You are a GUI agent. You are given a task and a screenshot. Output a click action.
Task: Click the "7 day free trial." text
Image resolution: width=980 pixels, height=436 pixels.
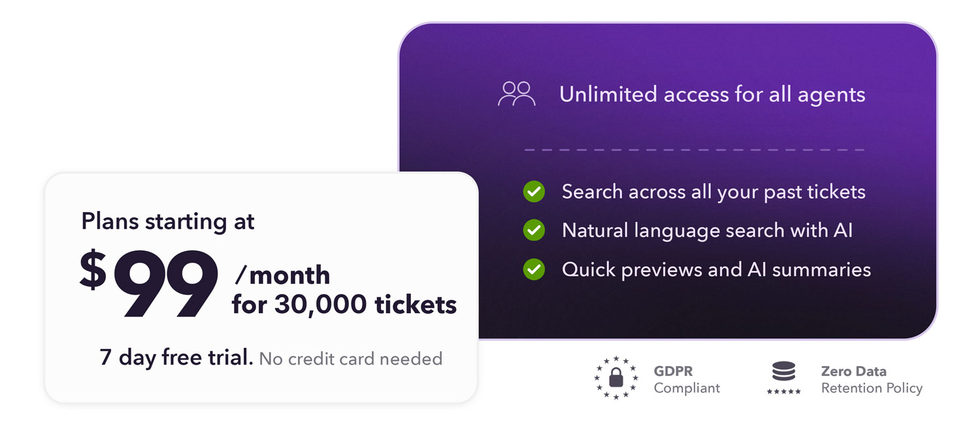[176, 358]
